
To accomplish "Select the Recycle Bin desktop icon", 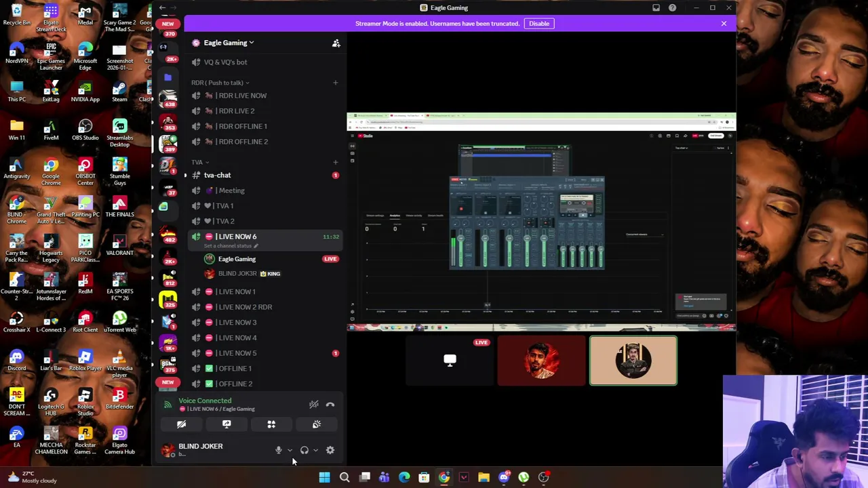I will (17, 15).
